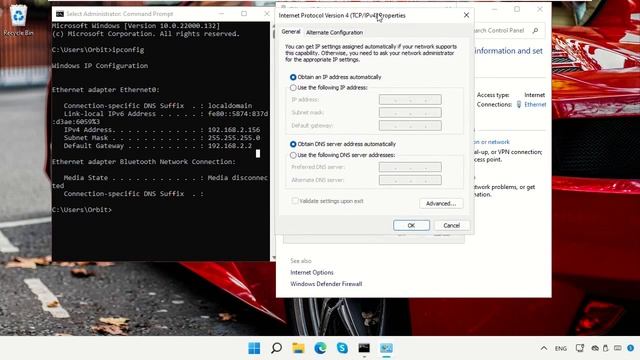Switch to Control Panel taskbar icon
The width and height of the screenshot is (640, 360).
(x=386, y=348)
